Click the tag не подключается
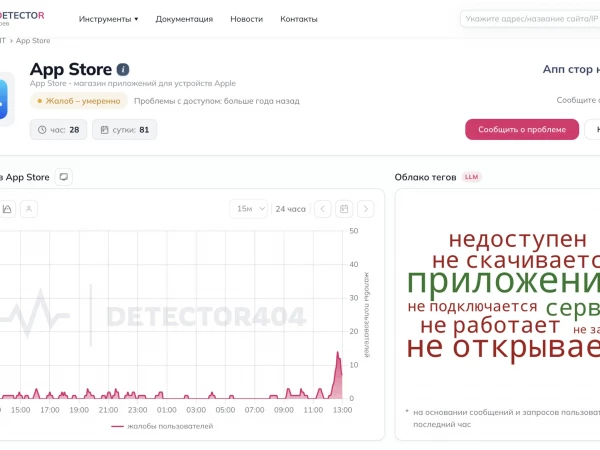The width and height of the screenshot is (600, 450). coord(473,306)
